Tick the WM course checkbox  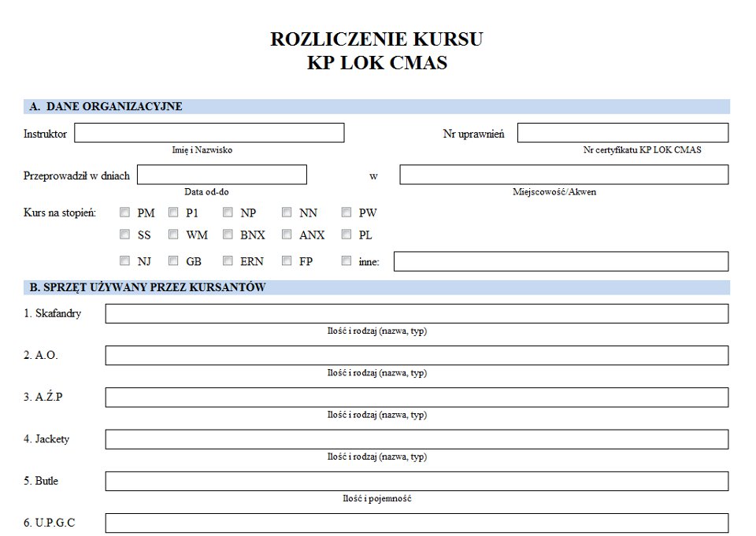tap(173, 235)
